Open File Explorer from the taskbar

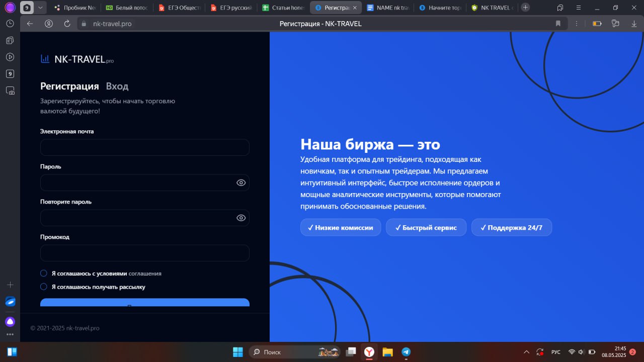(387, 352)
